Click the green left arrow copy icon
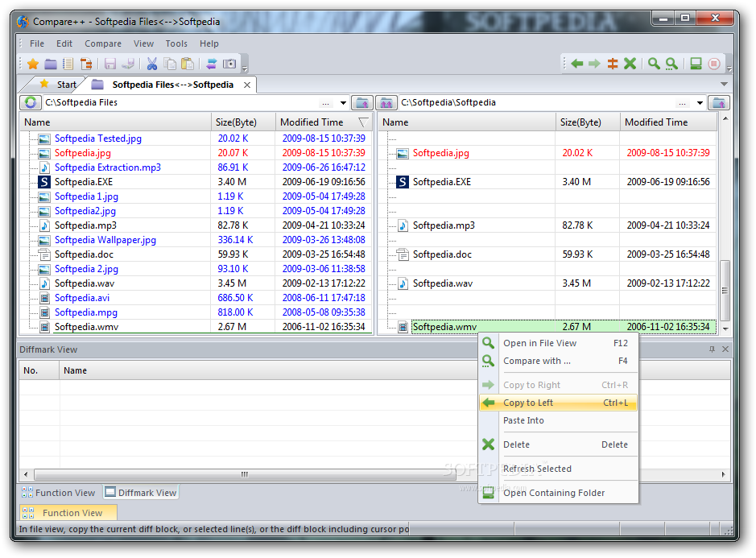 coord(576,64)
